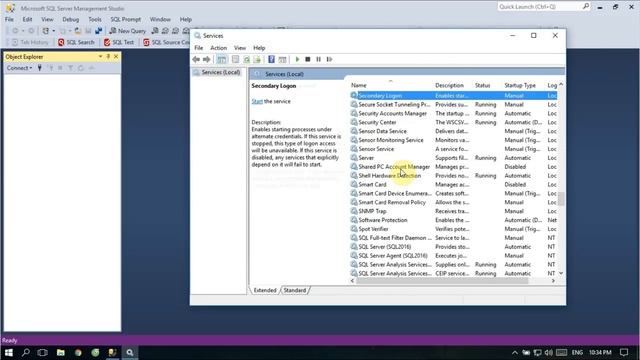Select the Secondary Logon service row
The height and width of the screenshot is (360, 640).
pyautogui.click(x=453, y=96)
